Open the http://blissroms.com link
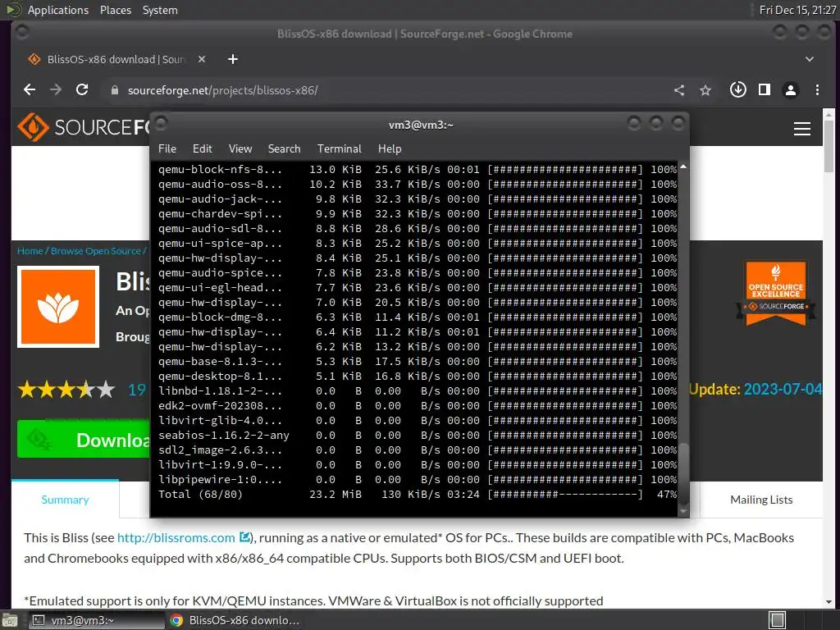The image size is (840, 630). tap(176, 538)
